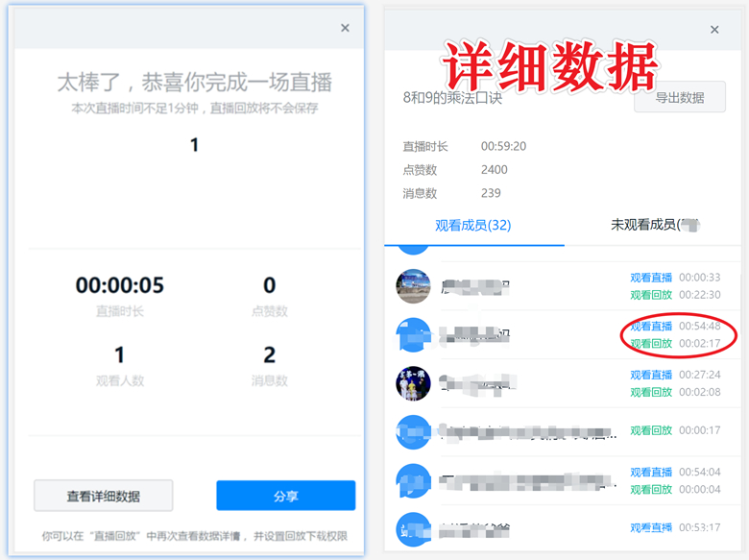This screenshot has height=560, width=749.
Task: Open the avatar of the member with 00:00:17 replay only
Action: click(413, 432)
